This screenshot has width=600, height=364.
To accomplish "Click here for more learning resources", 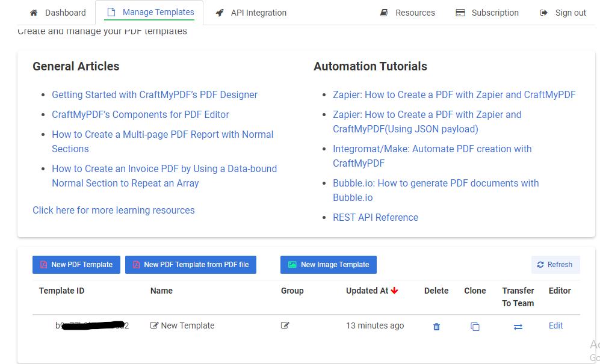I will [x=114, y=210].
